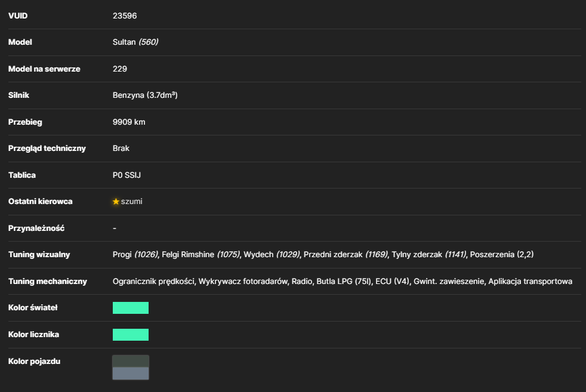Click the Silnik label

[18, 95]
